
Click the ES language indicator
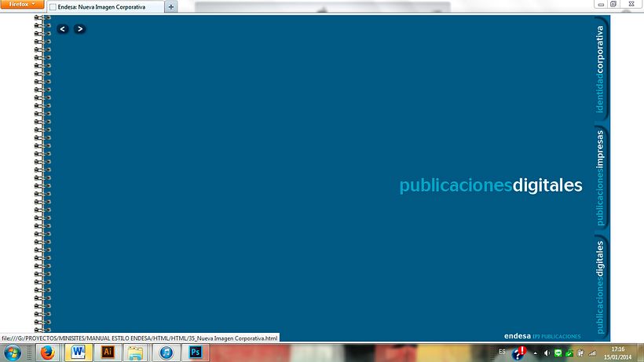click(x=502, y=351)
